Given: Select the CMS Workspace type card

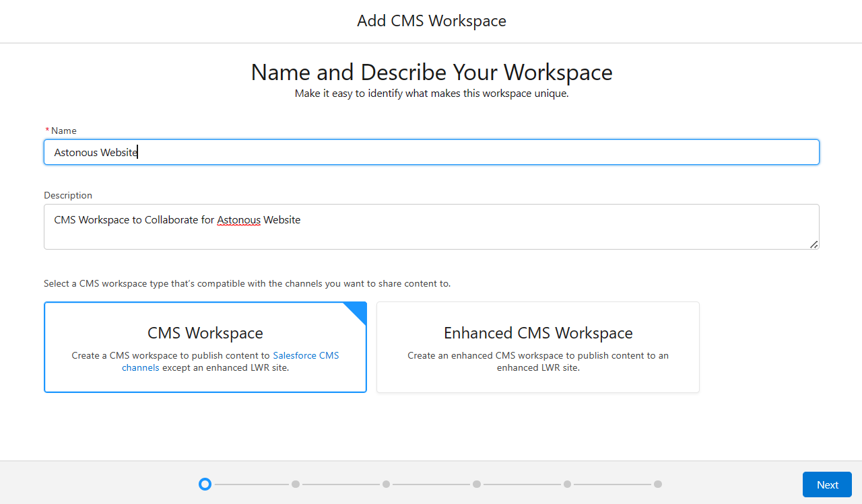Looking at the screenshot, I should pyautogui.click(x=205, y=347).
